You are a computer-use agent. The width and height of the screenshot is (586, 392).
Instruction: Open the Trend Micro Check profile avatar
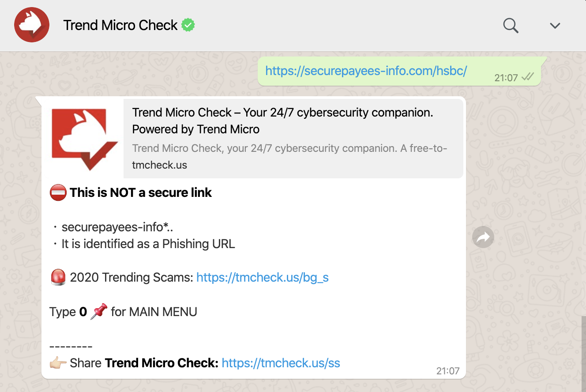[x=32, y=25]
